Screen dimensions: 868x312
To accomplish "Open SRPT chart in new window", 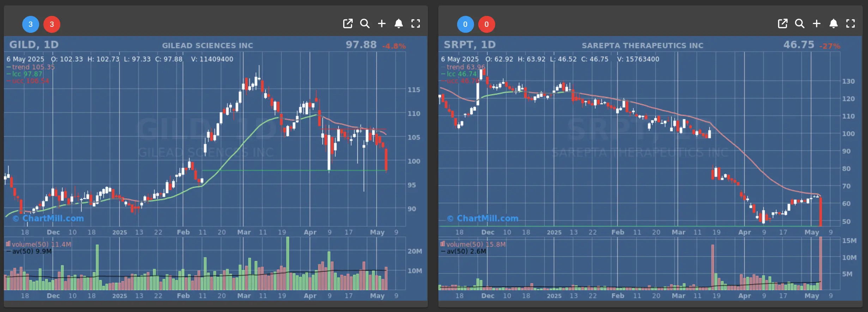I will coord(783,24).
